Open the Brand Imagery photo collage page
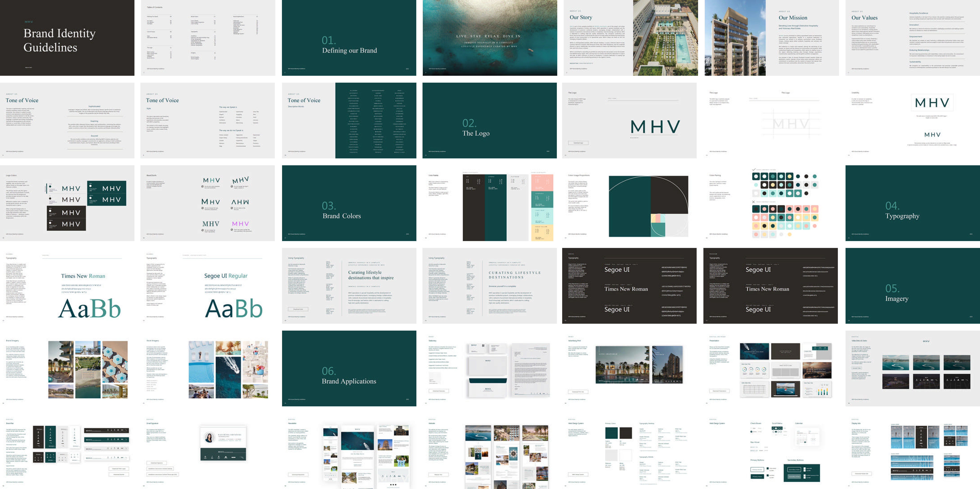 coord(67,368)
